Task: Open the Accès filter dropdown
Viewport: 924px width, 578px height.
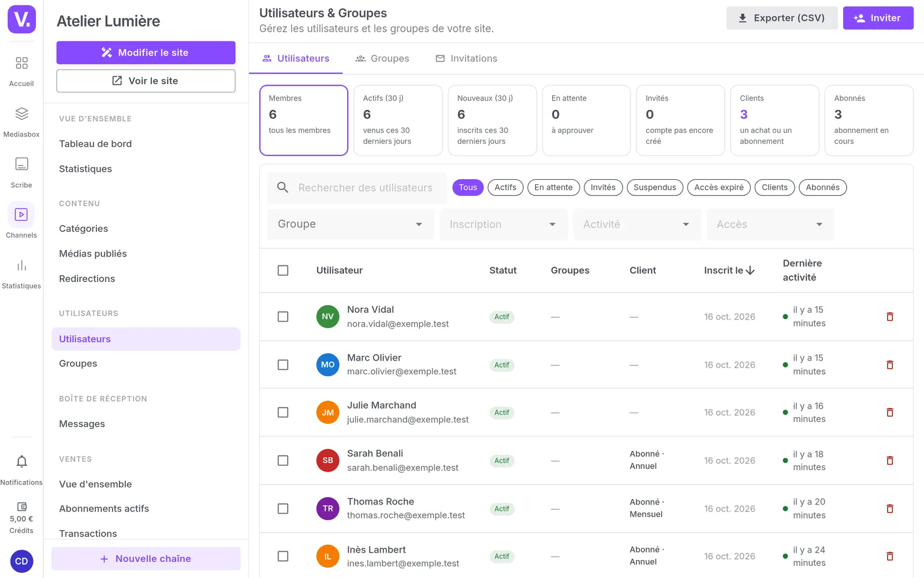Action: coord(770,224)
